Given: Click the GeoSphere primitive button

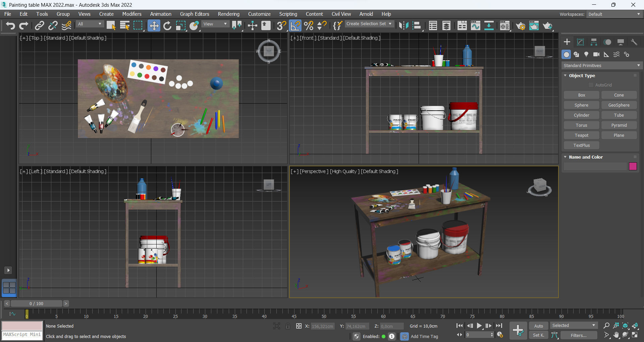Looking at the screenshot, I should coord(619,105).
